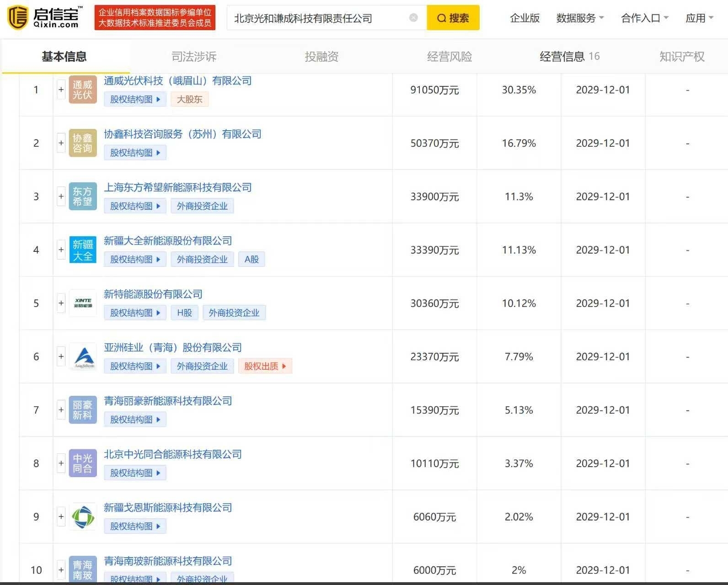Open 股权结构图 for 青海丽豪
This screenshot has height=585, width=728.
coord(135,420)
